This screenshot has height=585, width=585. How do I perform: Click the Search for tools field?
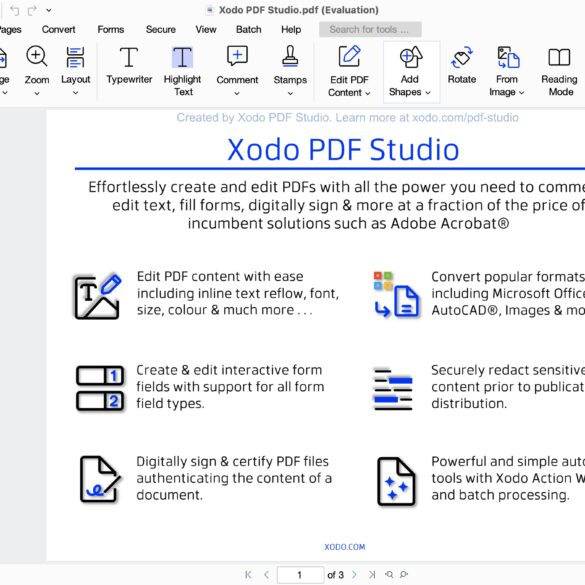370,29
